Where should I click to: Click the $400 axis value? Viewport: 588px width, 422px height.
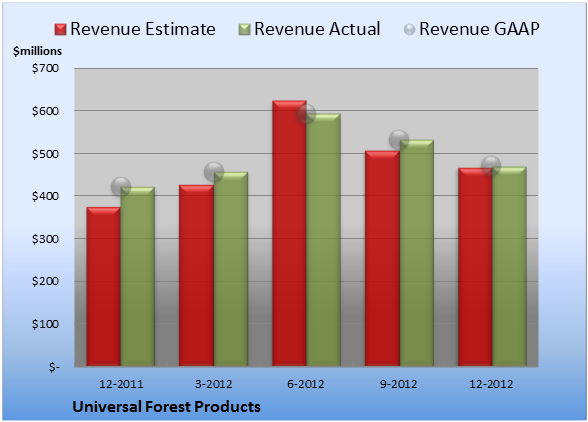45,196
